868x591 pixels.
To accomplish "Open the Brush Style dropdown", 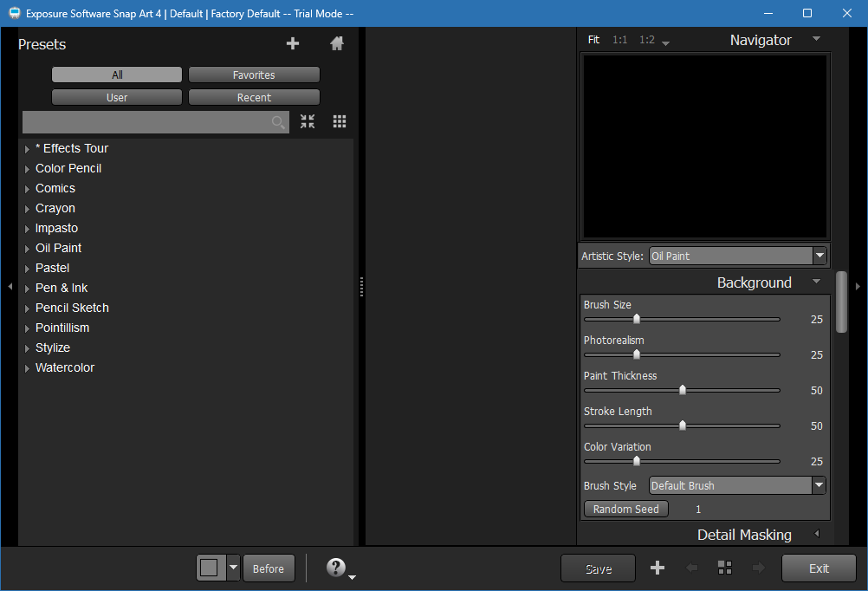I will [819, 485].
